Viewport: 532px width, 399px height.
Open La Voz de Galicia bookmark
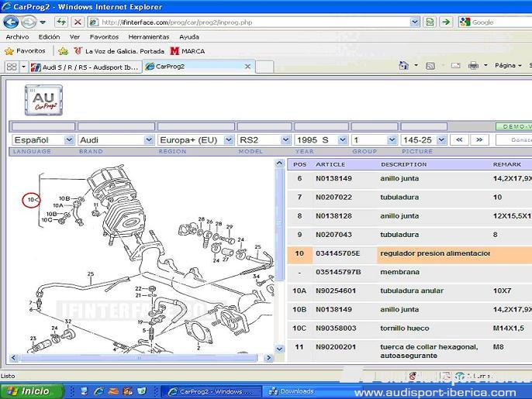(x=119, y=51)
